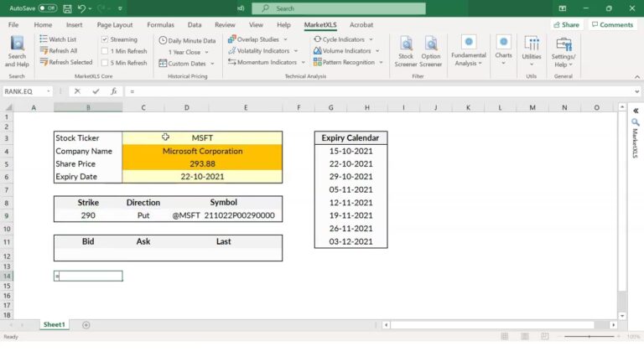Adjust the zoom slider

pos(589,337)
